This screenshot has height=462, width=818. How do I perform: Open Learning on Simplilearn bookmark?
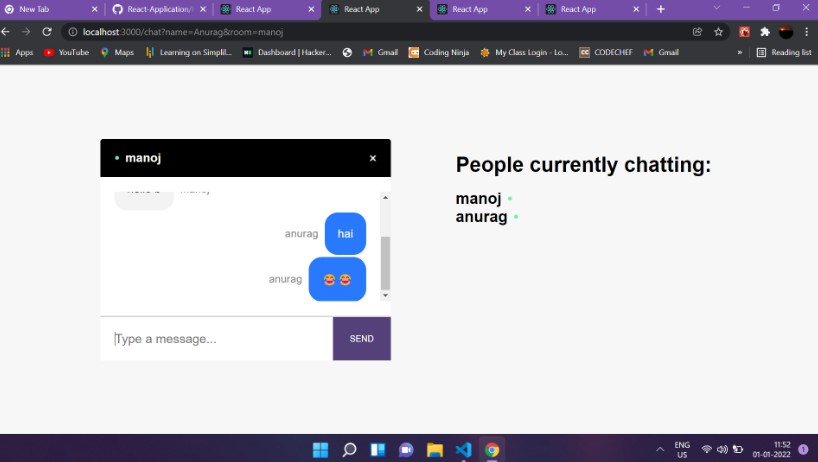point(189,52)
